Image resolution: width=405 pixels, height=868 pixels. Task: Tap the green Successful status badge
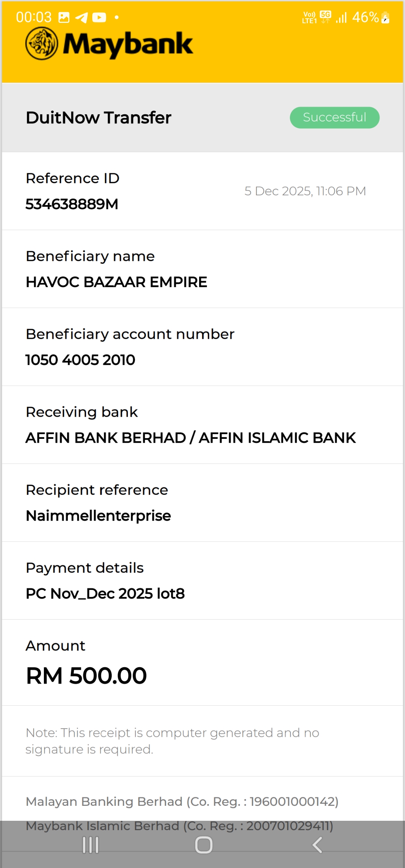(x=334, y=118)
